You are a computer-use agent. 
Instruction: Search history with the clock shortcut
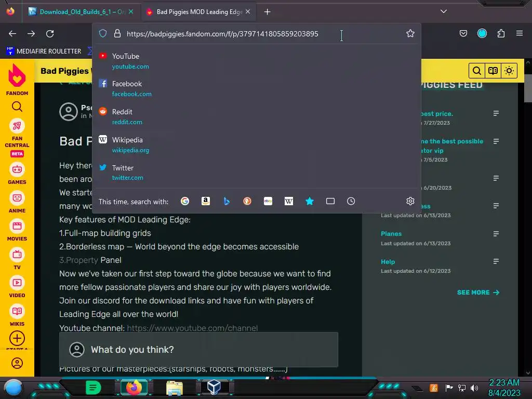click(x=351, y=201)
